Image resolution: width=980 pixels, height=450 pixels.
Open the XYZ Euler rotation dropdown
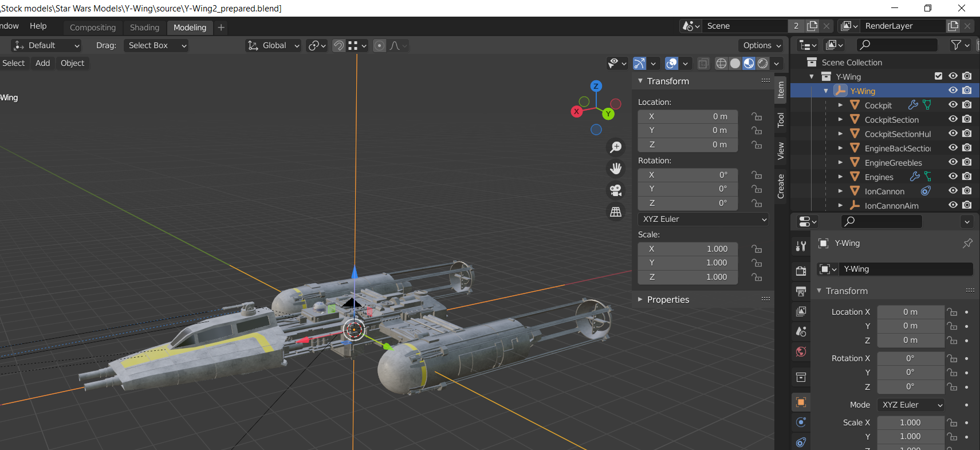point(703,219)
